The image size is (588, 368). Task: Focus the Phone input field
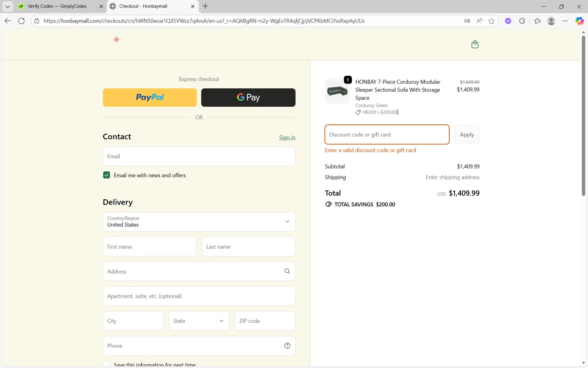coord(199,346)
